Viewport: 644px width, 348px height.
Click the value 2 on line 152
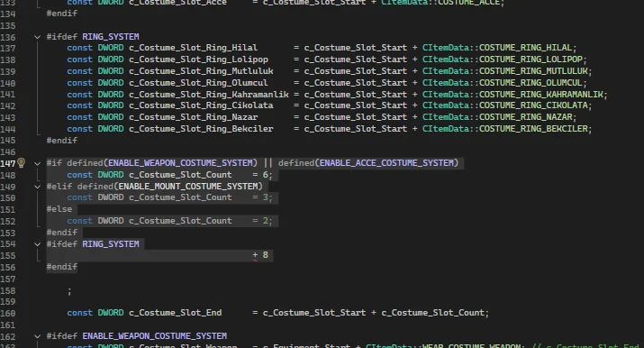click(x=266, y=221)
